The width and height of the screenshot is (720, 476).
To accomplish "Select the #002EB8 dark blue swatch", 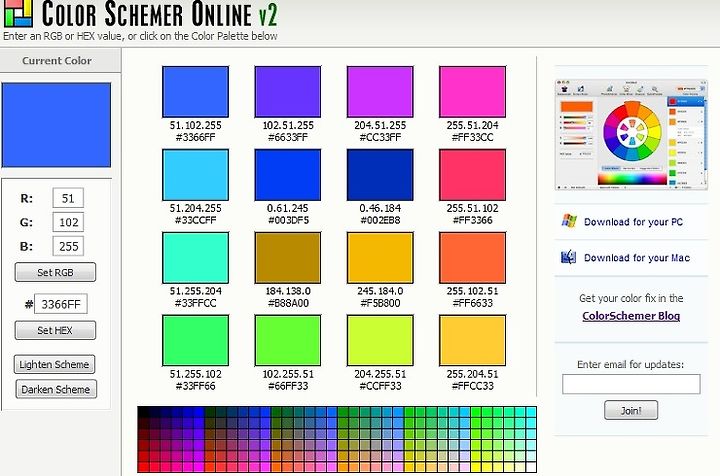I will [x=380, y=175].
